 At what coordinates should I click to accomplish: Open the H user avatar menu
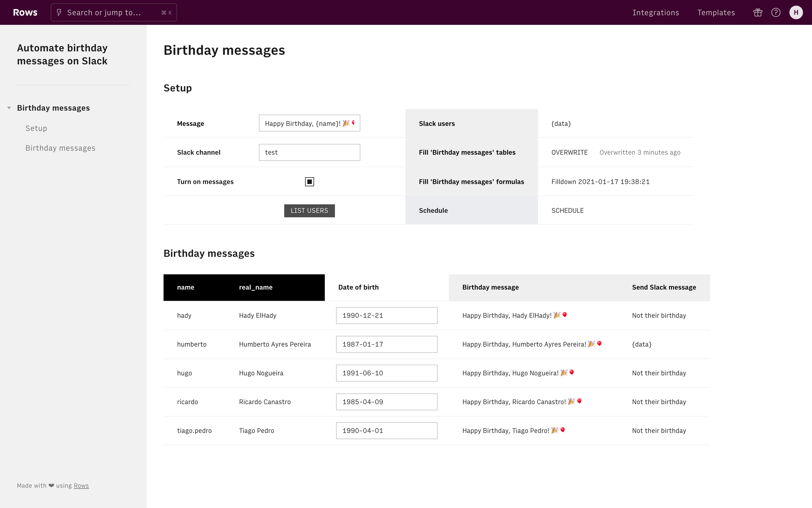point(796,12)
